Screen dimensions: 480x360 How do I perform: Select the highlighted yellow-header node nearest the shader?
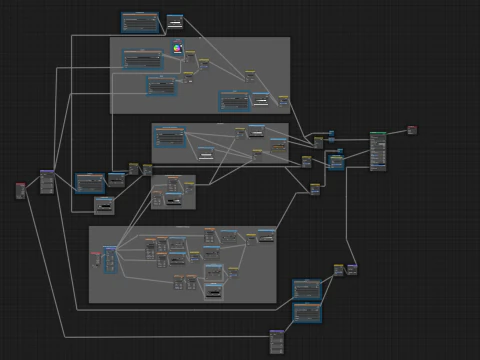[x=336, y=162]
